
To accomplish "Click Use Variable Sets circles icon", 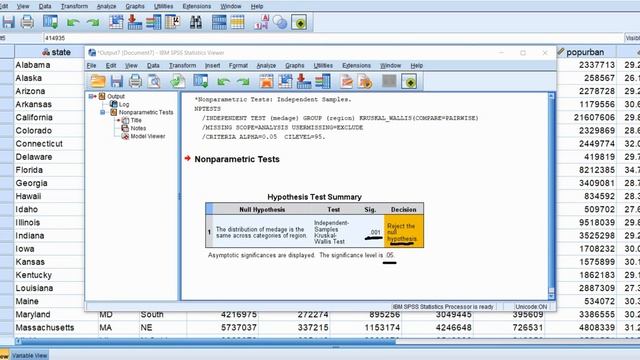I will pos(280,22).
